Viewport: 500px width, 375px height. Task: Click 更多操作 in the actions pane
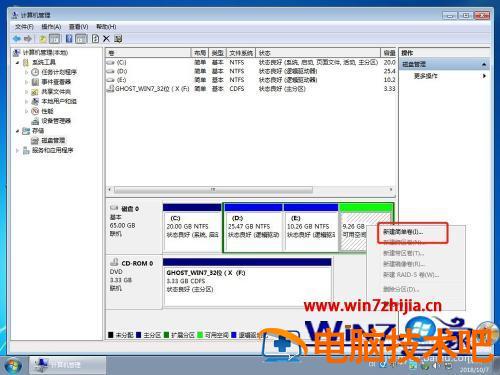(x=425, y=76)
